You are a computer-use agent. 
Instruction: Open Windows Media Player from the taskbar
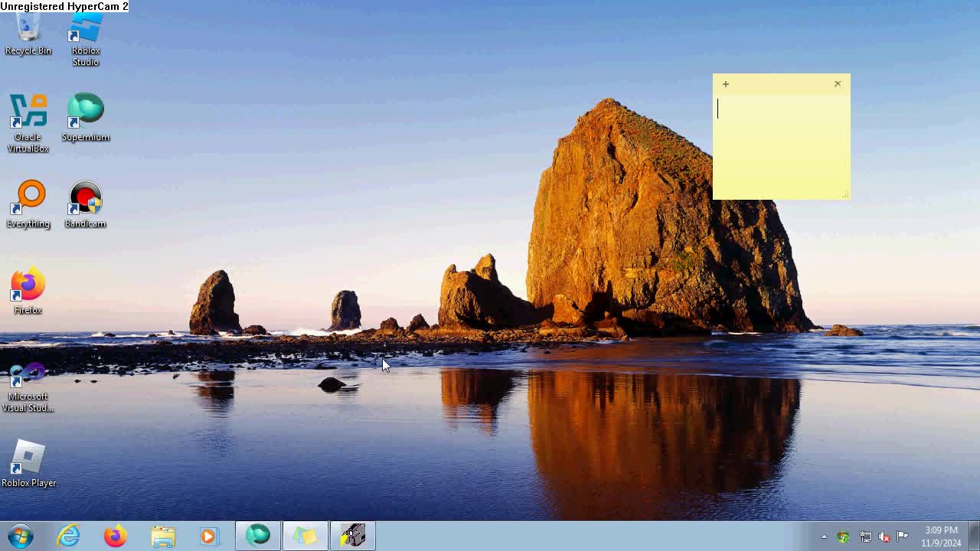[x=209, y=536]
